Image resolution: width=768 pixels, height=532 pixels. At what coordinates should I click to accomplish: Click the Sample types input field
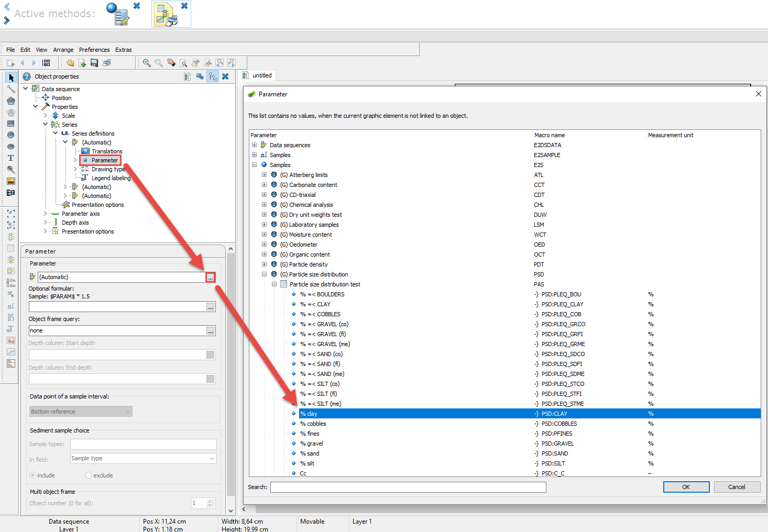pos(144,445)
